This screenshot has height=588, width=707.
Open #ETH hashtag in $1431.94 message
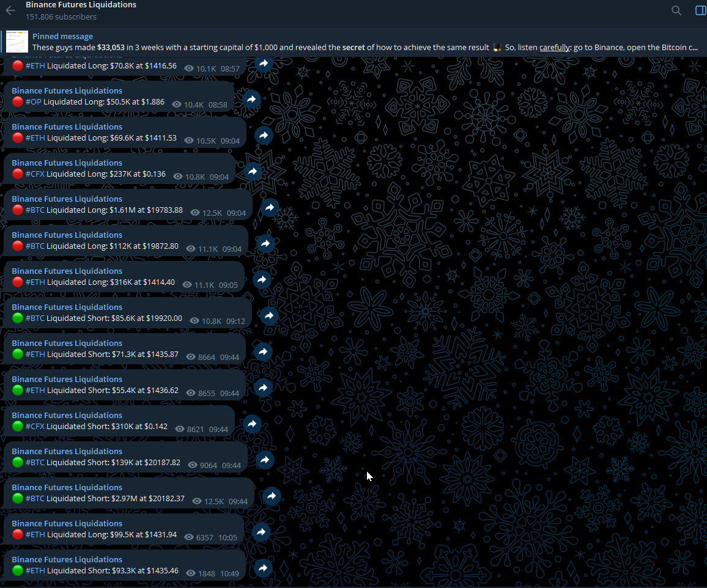35,534
